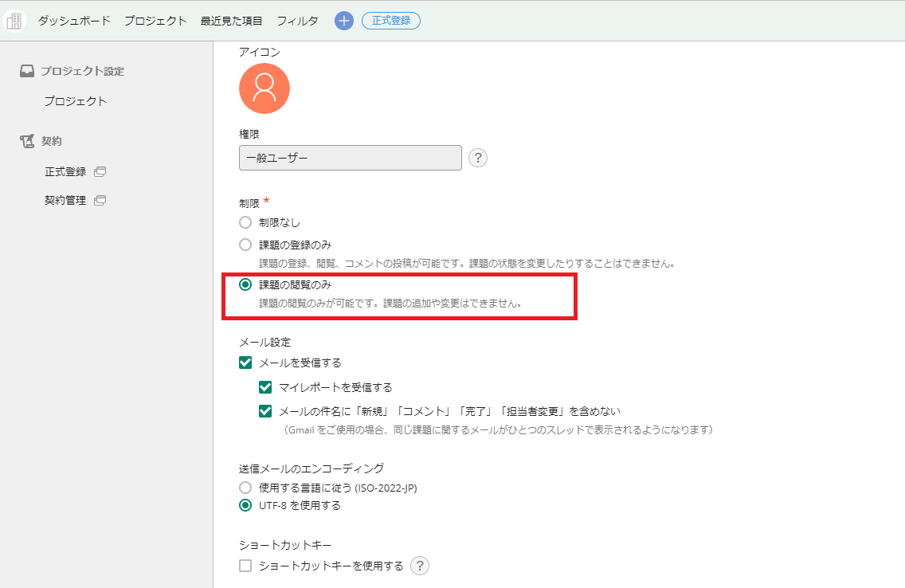The width and height of the screenshot is (905, 588).
Task: Open 正式登録 link in sidebar
Action: click(65, 172)
